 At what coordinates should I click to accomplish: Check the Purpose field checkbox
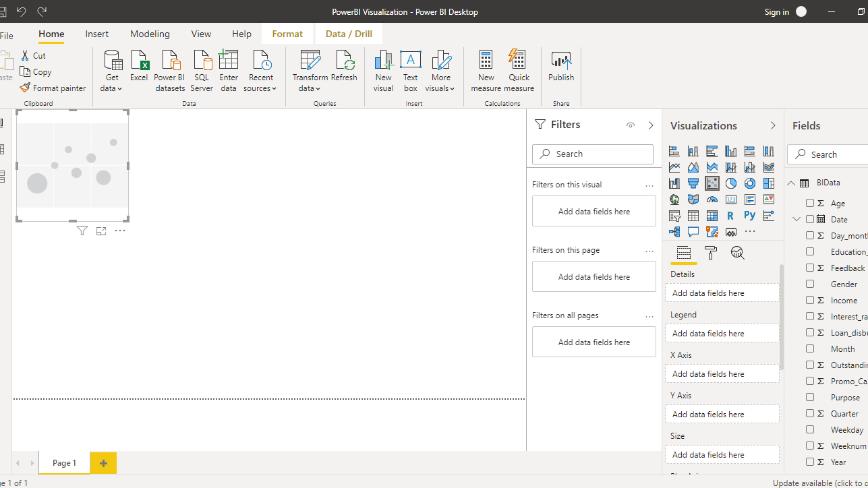click(x=810, y=397)
